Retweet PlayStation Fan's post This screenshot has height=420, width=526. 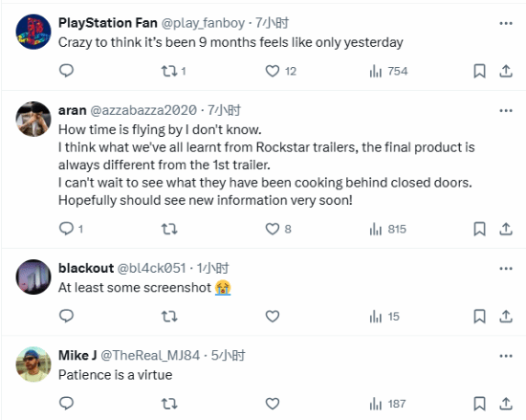[x=173, y=71]
